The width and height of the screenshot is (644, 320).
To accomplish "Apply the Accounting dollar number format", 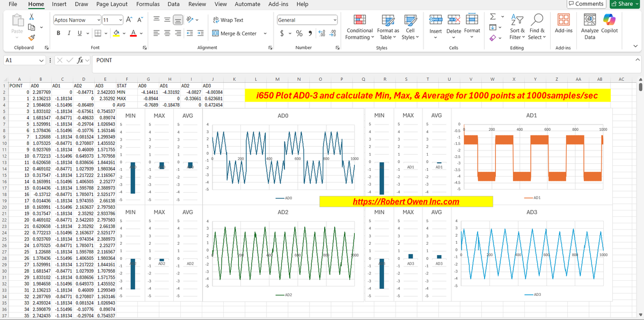I will tap(282, 33).
